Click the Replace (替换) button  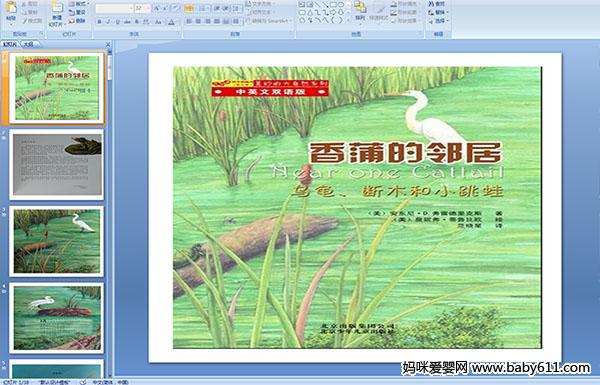point(437,12)
